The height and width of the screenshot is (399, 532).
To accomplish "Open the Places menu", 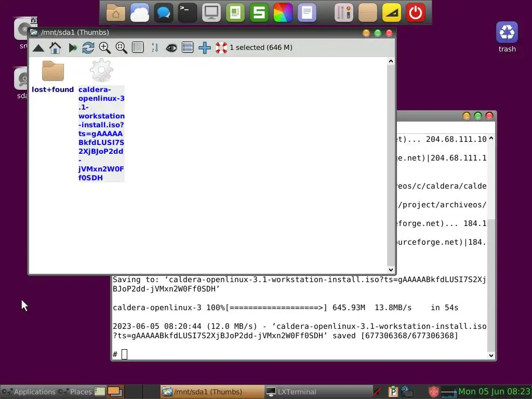I will (x=75, y=392).
